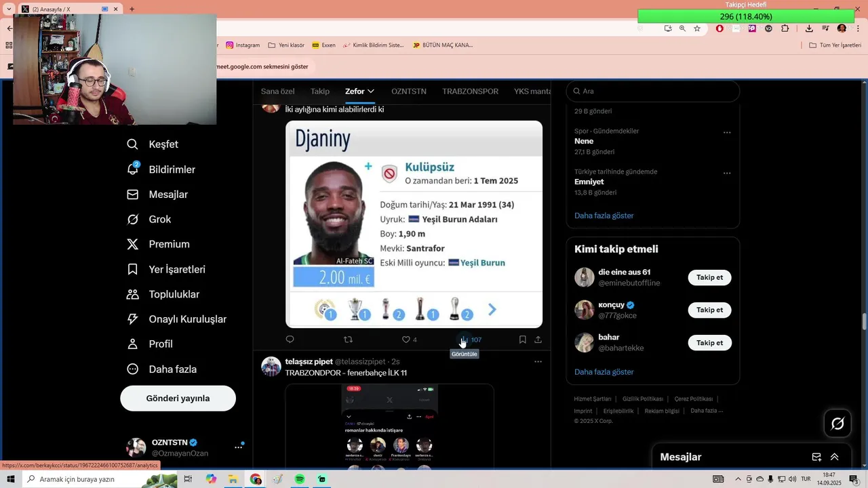Open Bildirimler bell icon
Image resolution: width=868 pixels, height=488 pixels.
coord(133,169)
